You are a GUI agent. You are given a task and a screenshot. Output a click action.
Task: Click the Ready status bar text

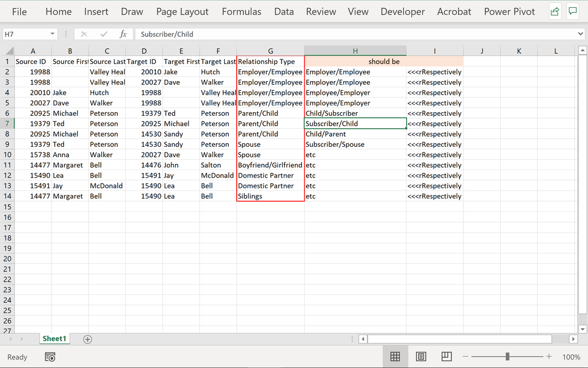click(x=17, y=357)
